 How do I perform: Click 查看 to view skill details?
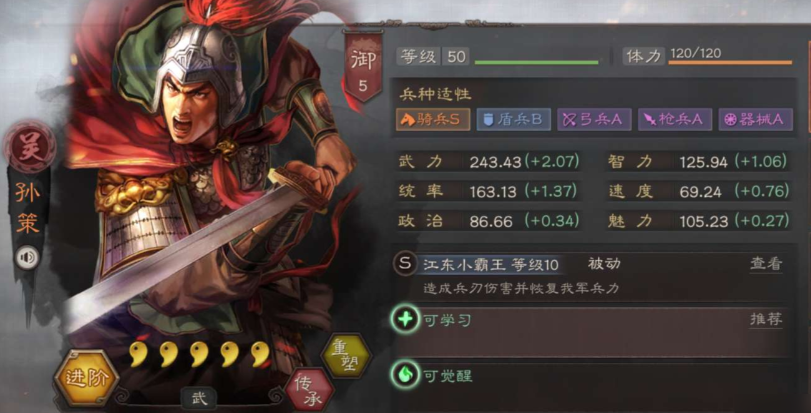[x=766, y=264]
